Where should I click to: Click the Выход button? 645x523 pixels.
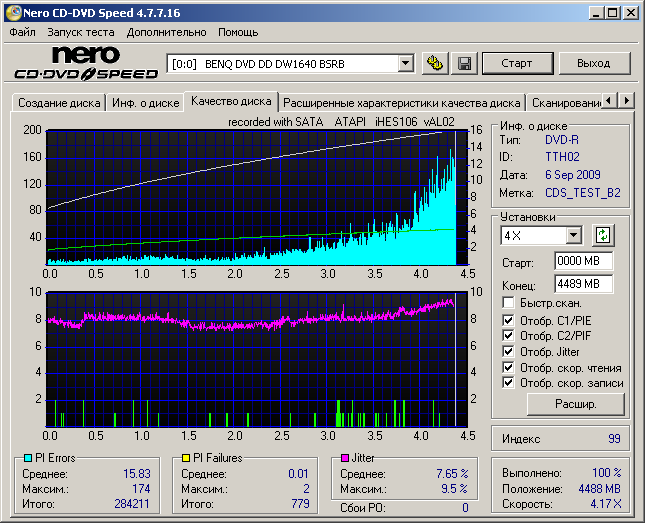click(594, 63)
